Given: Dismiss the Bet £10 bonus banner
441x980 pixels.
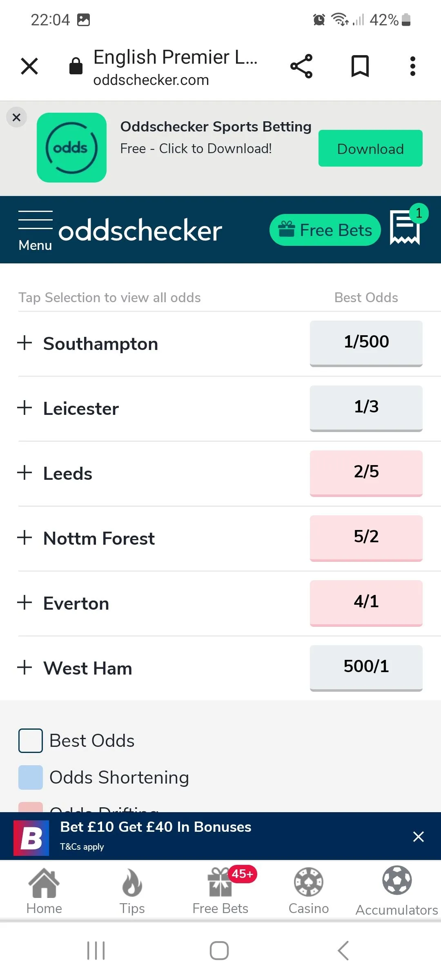Looking at the screenshot, I should (419, 837).
